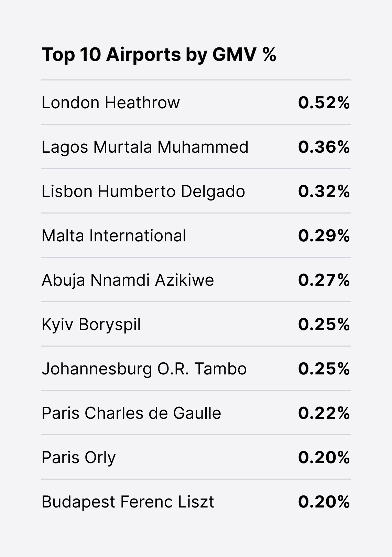Click the 0.20% value for Budapest
The width and height of the screenshot is (392, 557).
pyautogui.click(x=324, y=502)
